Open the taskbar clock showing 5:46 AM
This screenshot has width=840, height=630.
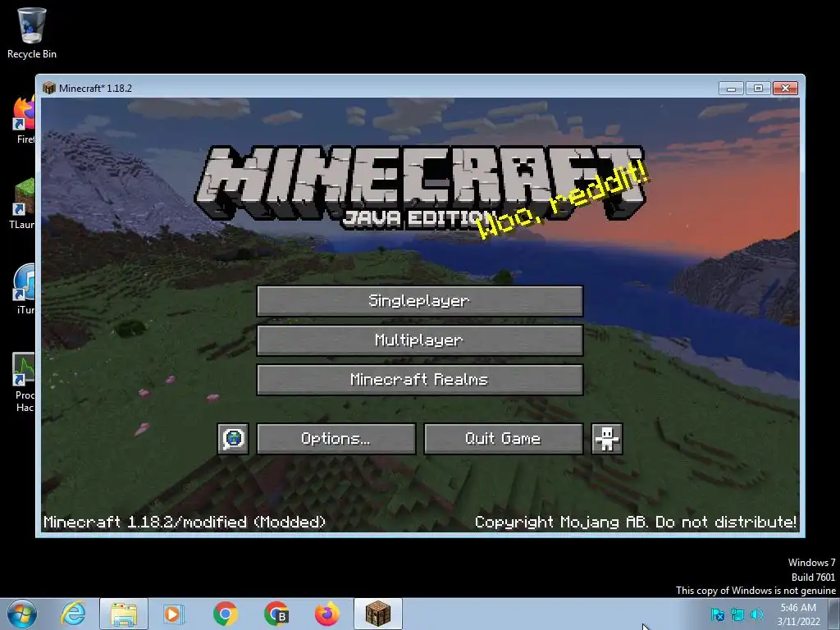click(x=798, y=614)
